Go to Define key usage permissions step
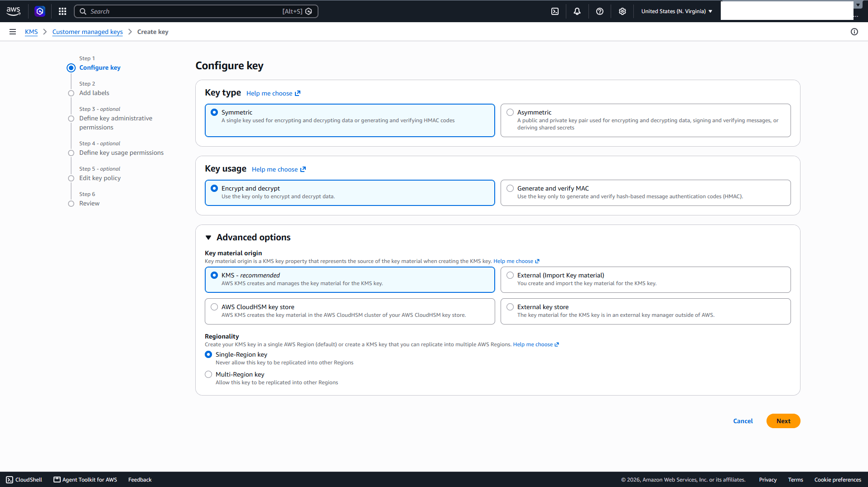This screenshot has width=868, height=487. coord(121,153)
